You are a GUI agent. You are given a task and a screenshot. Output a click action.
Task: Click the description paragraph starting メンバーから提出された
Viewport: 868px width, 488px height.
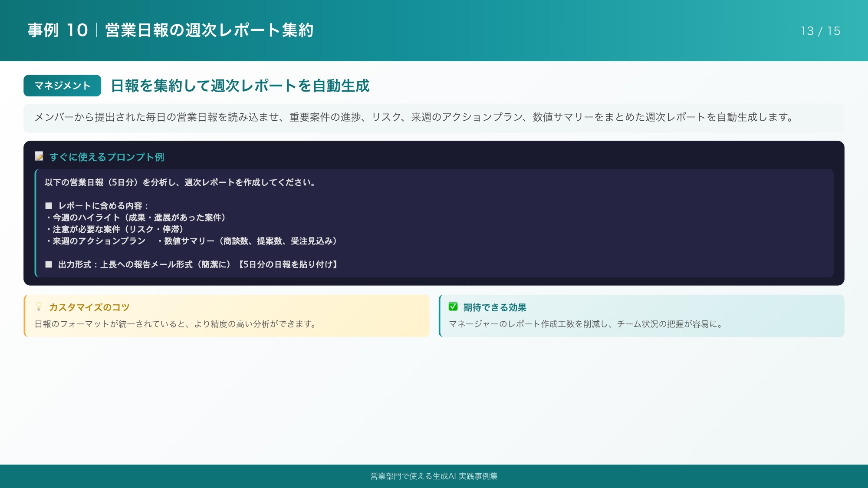(414, 117)
